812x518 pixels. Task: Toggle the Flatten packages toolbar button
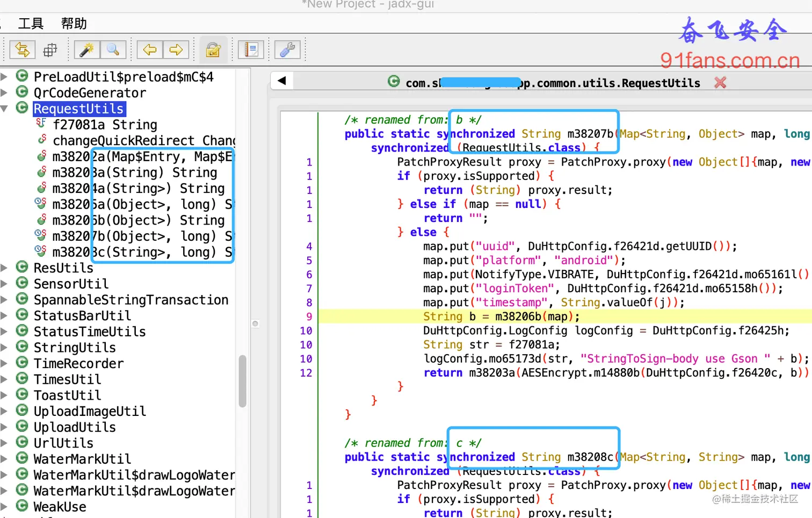pyautogui.click(x=50, y=50)
